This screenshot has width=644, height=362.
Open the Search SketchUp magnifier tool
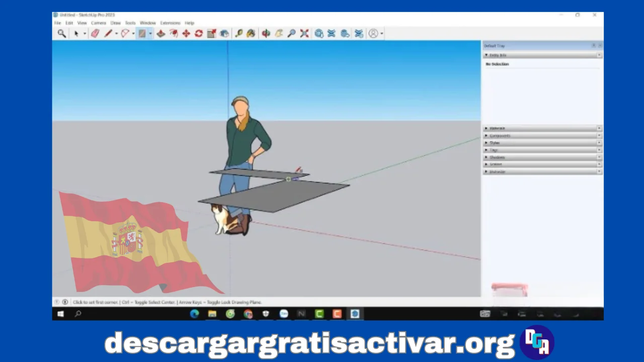click(61, 34)
